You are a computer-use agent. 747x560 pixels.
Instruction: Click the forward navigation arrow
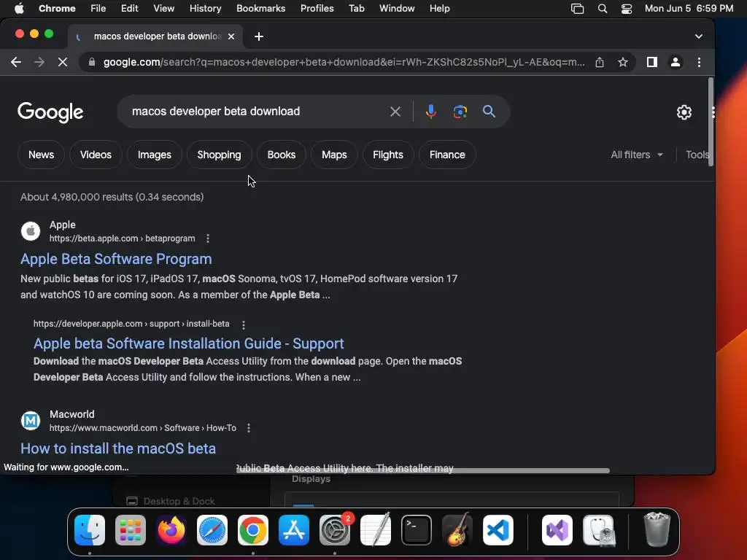tap(39, 62)
